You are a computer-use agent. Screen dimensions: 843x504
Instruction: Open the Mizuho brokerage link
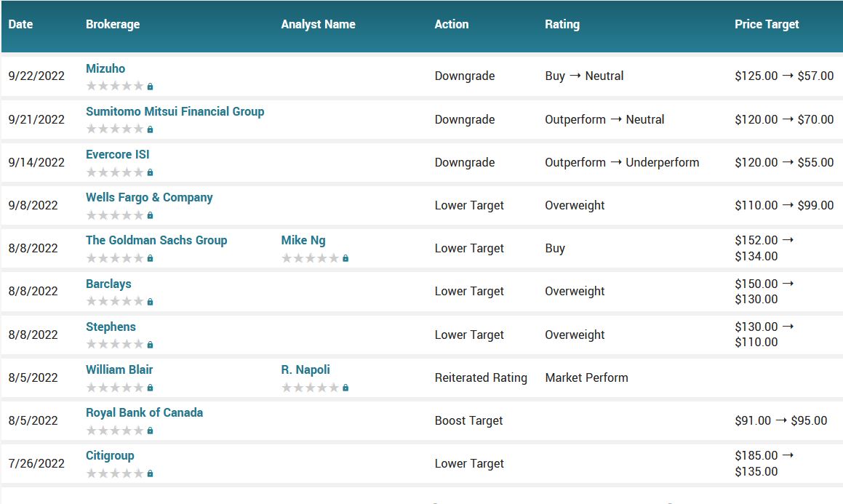(x=105, y=68)
